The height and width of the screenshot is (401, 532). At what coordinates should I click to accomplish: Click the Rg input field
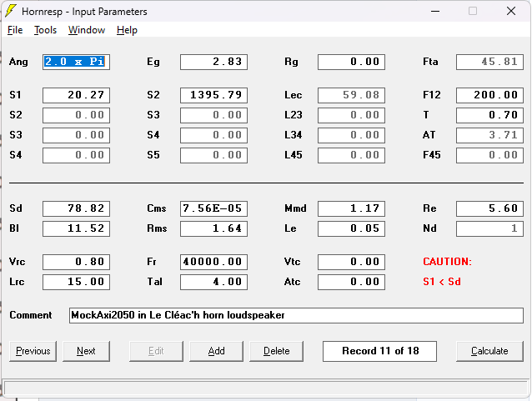point(351,62)
